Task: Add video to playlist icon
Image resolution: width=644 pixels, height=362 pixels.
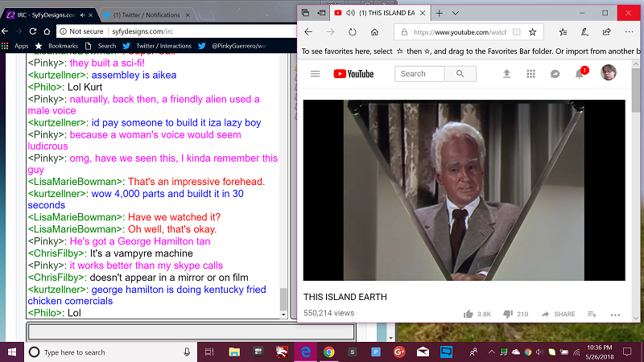Action: pos(592,314)
